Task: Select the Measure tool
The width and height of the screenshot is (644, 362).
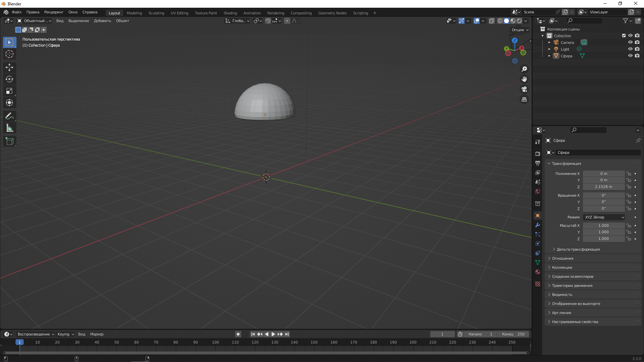Action: coord(9,128)
